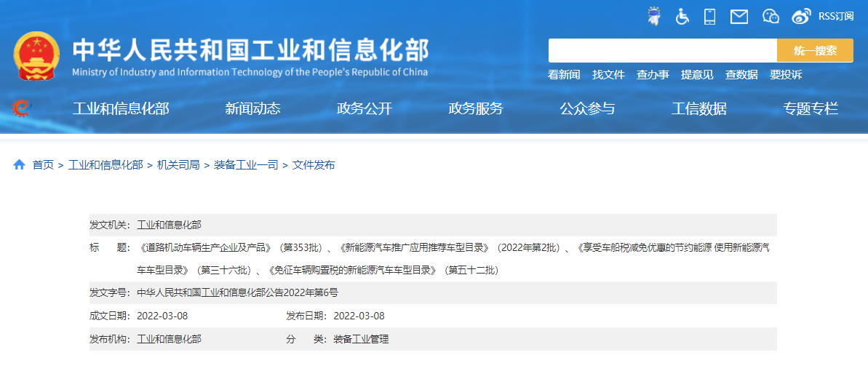This screenshot has width=868, height=371.
Task: Click the 成文日期 value 2022-03-08
Action: click(x=162, y=316)
